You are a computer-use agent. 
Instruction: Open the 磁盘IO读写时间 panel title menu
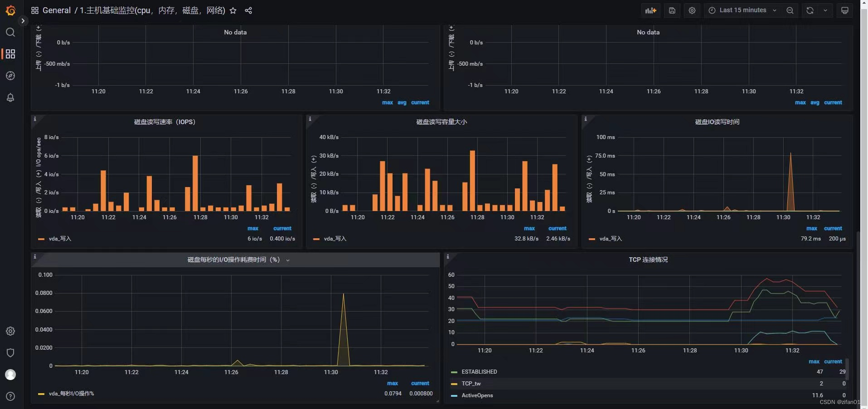pyautogui.click(x=718, y=121)
